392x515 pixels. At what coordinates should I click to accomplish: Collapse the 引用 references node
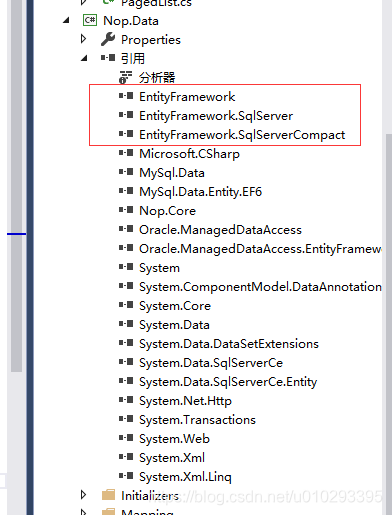(84, 59)
